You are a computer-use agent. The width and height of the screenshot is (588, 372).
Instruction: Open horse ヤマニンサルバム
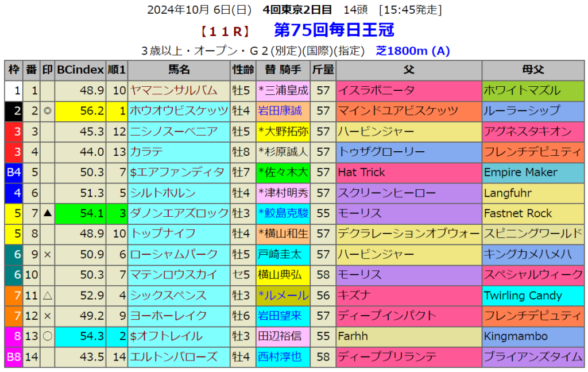pos(173,90)
